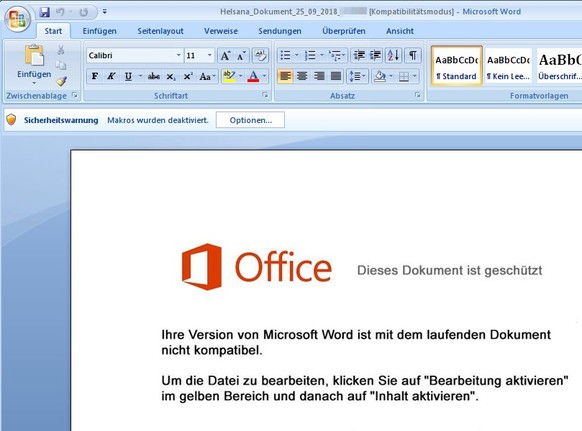Sort text with A-Z icon

pyautogui.click(x=393, y=56)
